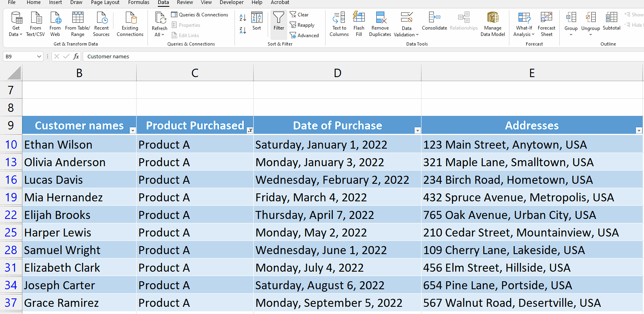Run Flash Fill
Screen dimensions: 644x314
(359, 24)
